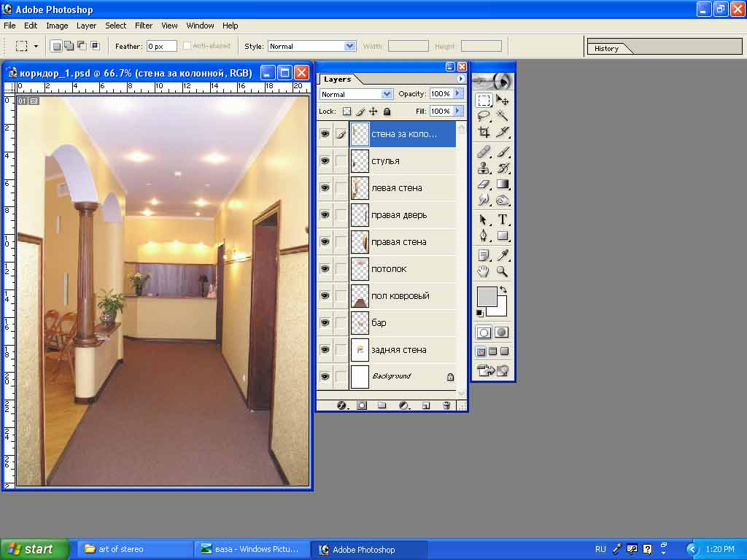Activate the Zoom tool in toolbox
The image size is (747, 560).
coord(502,271)
